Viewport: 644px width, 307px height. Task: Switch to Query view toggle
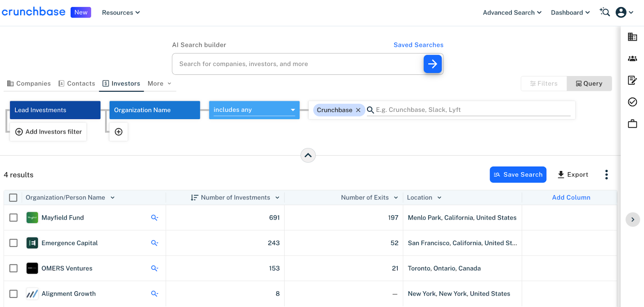pos(589,84)
